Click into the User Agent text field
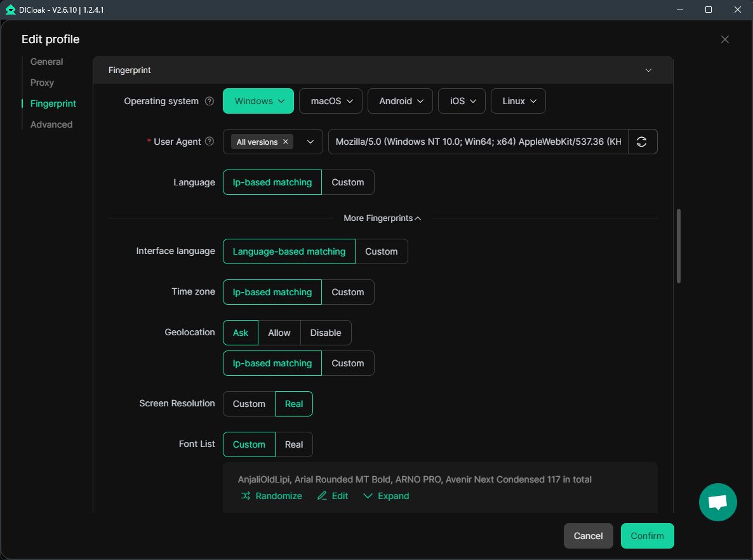 (x=478, y=142)
